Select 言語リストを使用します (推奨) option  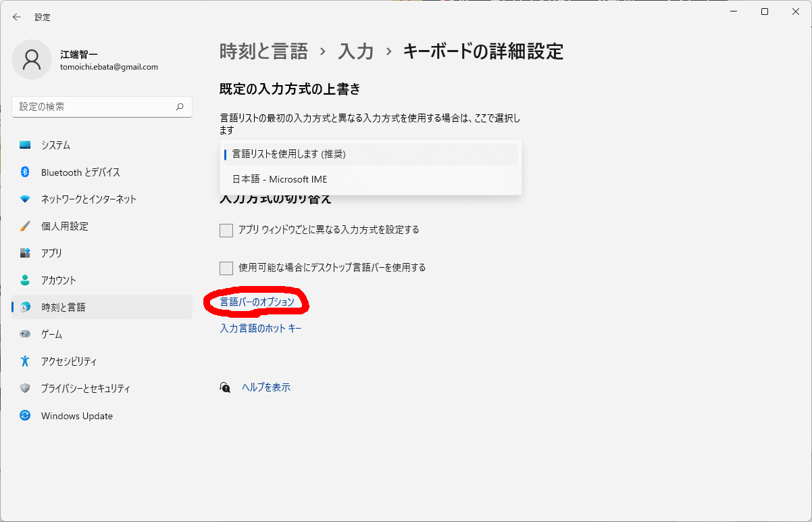pyautogui.click(x=289, y=154)
